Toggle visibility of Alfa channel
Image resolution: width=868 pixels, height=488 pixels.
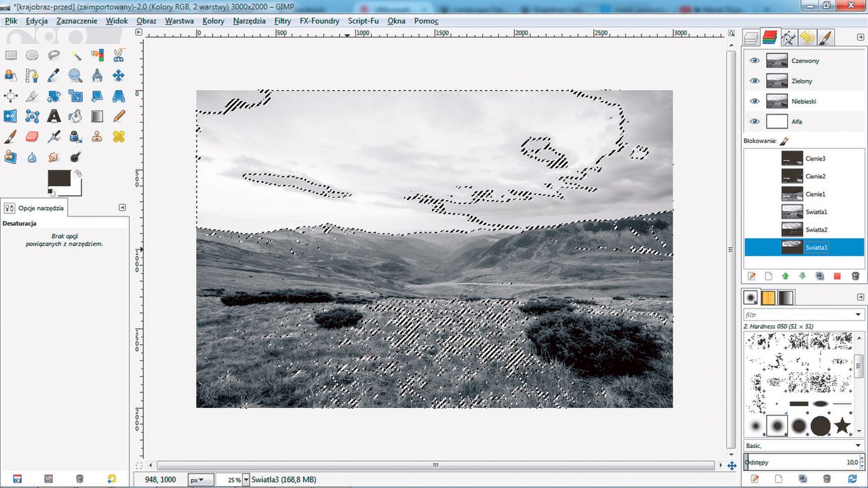click(753, 121)
